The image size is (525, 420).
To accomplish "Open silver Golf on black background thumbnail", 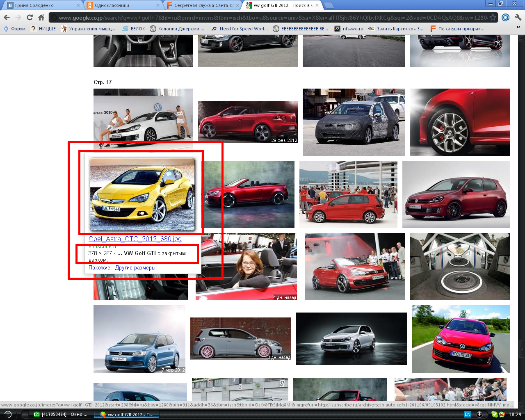I will [x=352, y=339].
